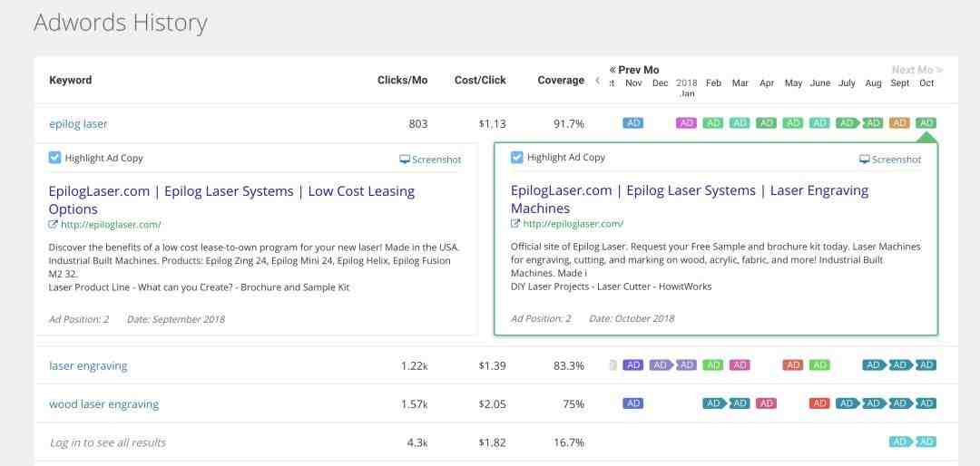980x466 pixels.
Task: View wood laser engraving April pink AD badge
Action: click(x=766, y=403)
